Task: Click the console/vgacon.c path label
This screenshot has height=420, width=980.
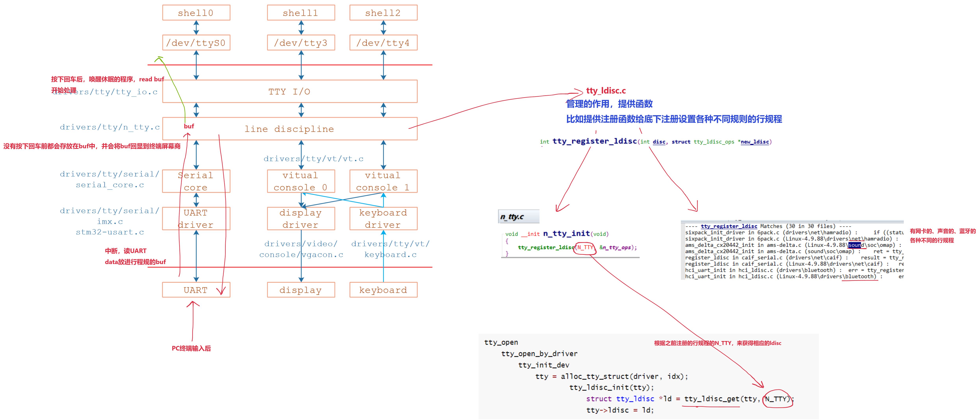Action: (301, 255)
